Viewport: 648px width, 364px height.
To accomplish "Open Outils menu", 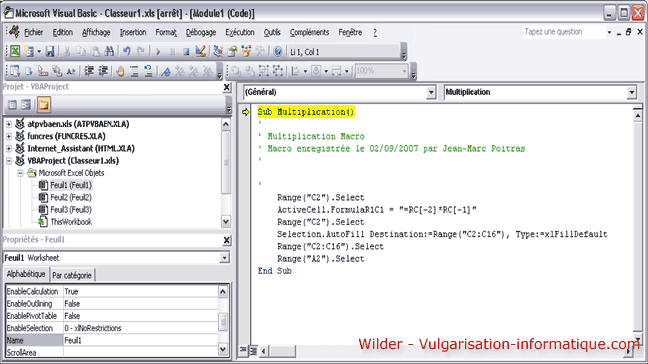I will [272, 32].
